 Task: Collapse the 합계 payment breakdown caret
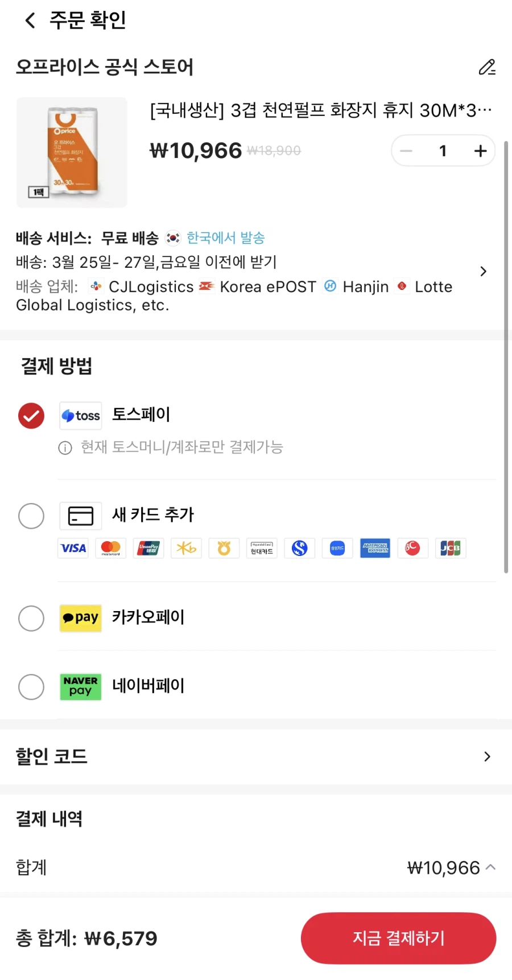[x=491, y=867]
